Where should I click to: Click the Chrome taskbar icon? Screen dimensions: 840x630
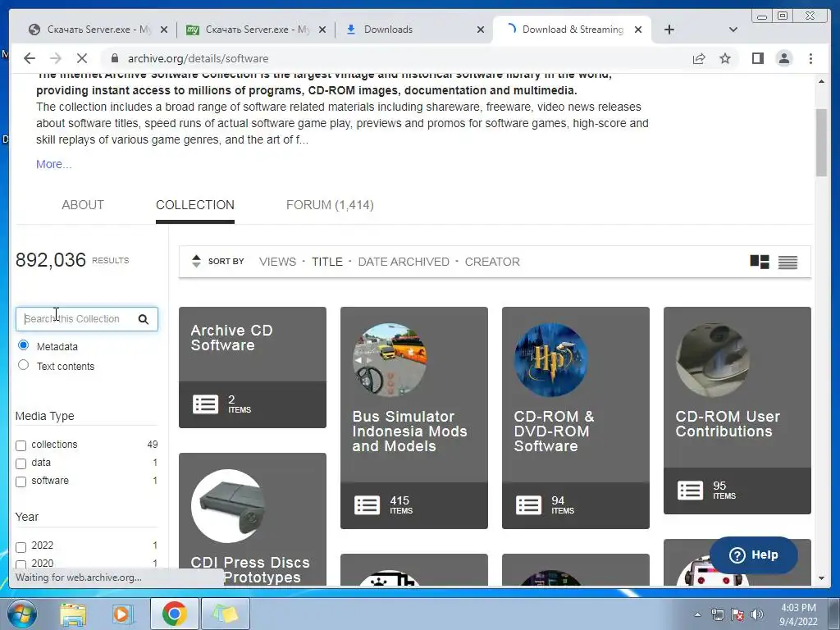pyautogui.click(x=174, y=614)
